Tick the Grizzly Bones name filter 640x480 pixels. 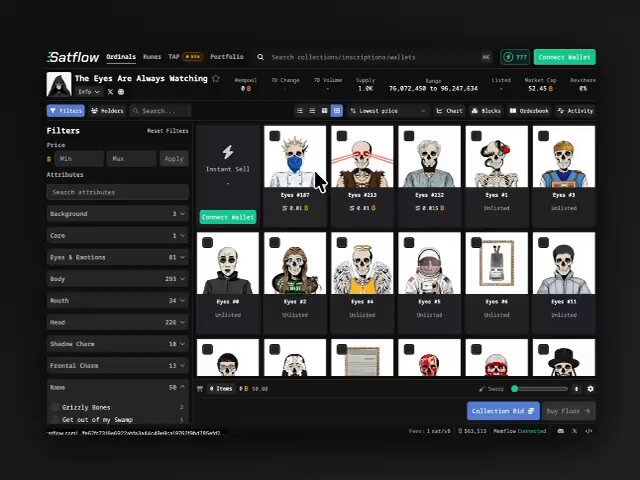tap(54, 407)
